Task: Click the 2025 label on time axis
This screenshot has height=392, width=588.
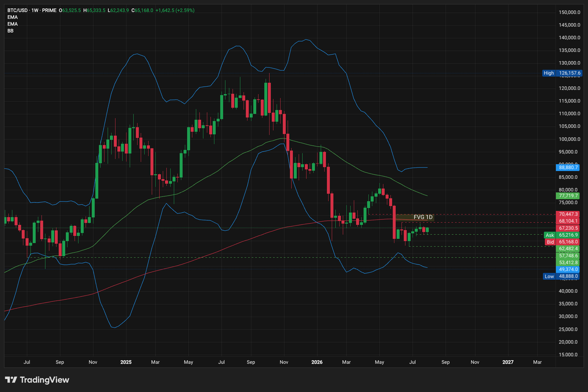Action: [x=126, y=362]
